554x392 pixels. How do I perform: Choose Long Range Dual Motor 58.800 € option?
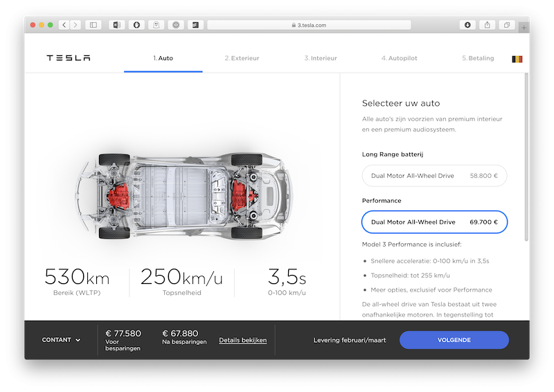point(434,176)
